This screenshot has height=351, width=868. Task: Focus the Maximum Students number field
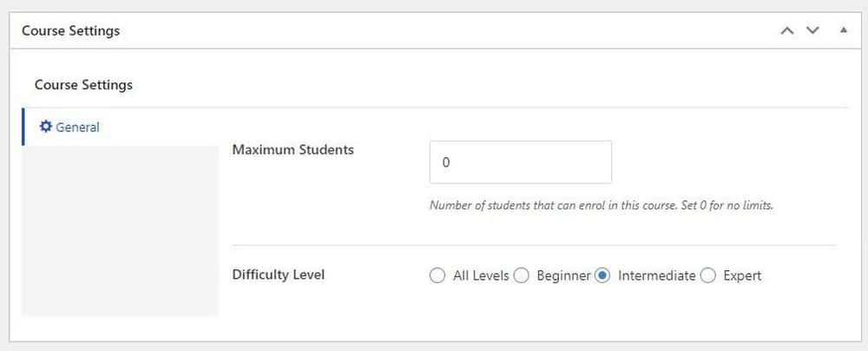pyautogui.click(x=520, y=162)
